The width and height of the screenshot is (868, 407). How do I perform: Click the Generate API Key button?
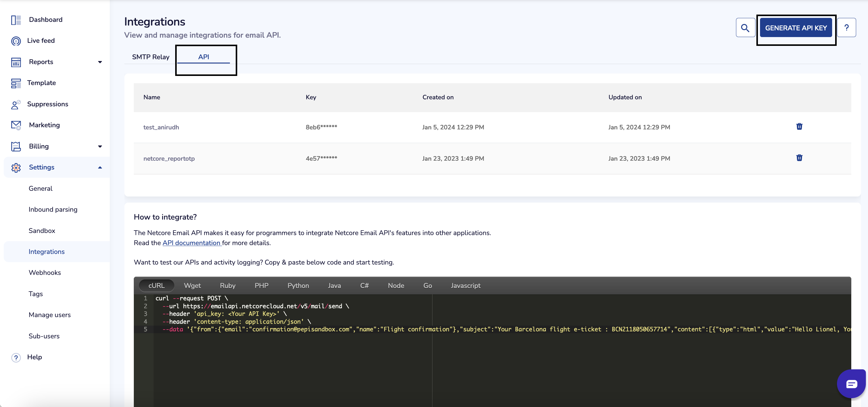tap(796, 28)
